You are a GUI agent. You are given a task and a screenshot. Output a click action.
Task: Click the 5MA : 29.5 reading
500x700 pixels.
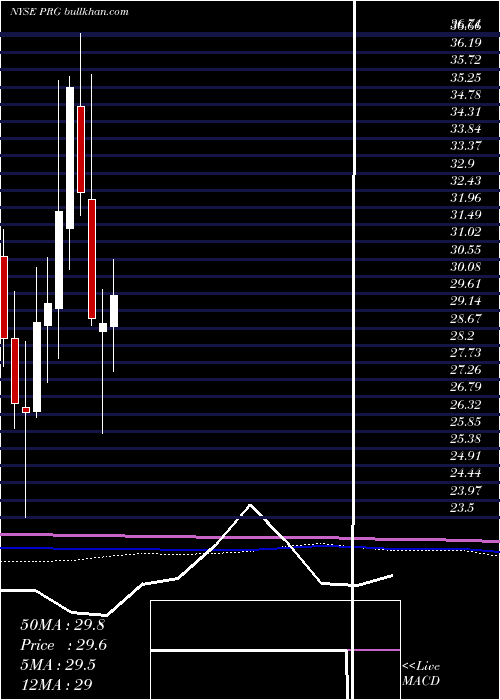tap(58, 665)
